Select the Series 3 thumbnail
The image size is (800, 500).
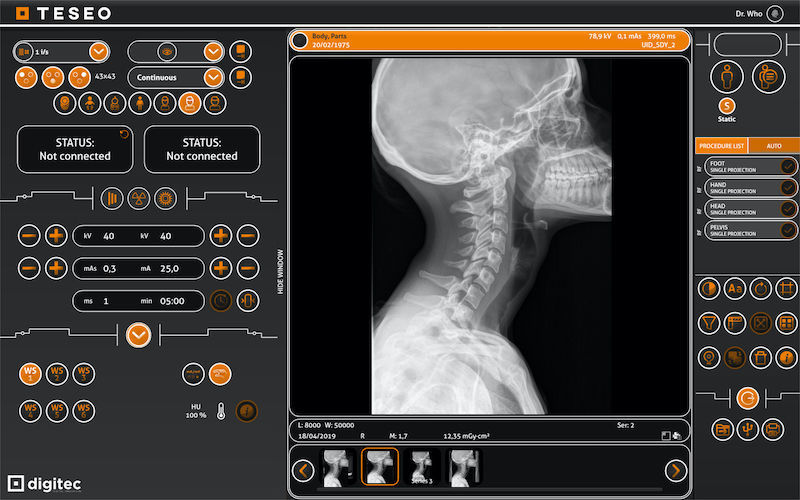click(421, 468)
